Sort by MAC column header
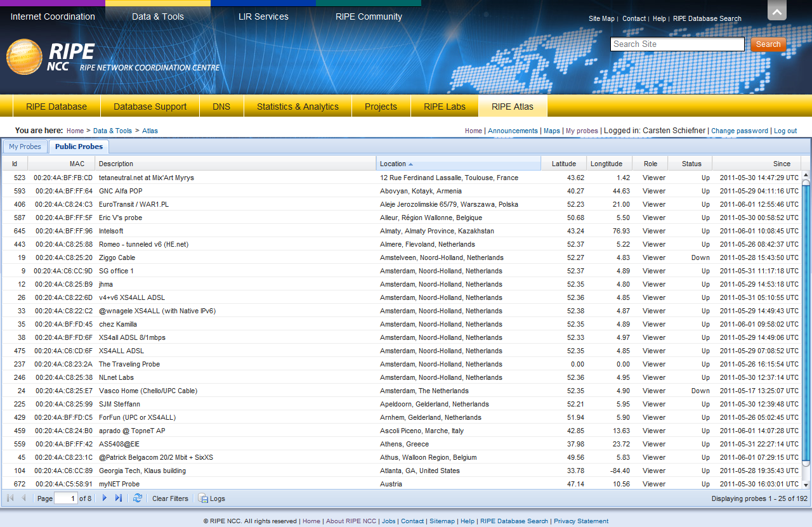812x527 pixels. [x=62, y=164]
